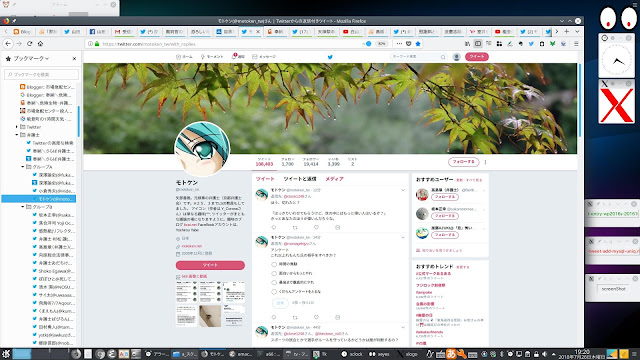Click the wide pink tweet button under the bio
Screen dimensions: 640x360
(x=210, y=265)
